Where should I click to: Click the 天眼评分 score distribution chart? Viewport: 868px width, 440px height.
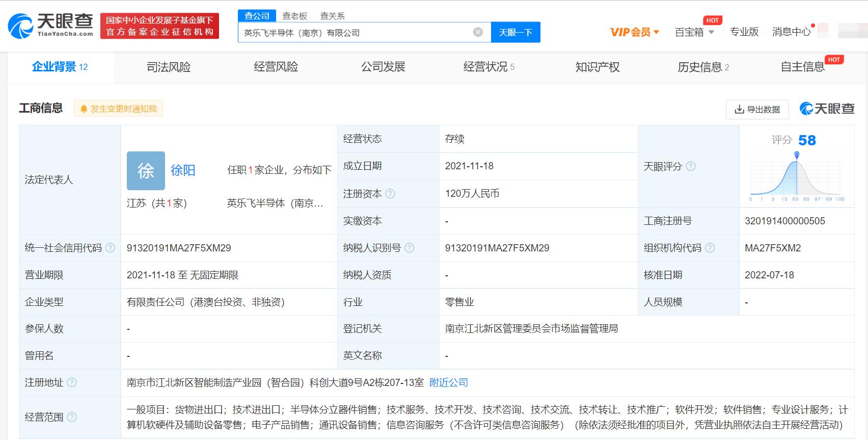pos(796,176)
